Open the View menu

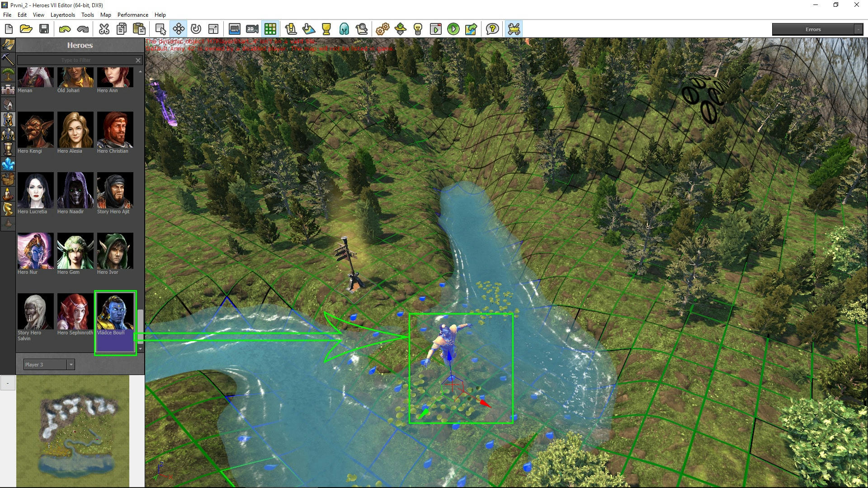coord(38,15)
